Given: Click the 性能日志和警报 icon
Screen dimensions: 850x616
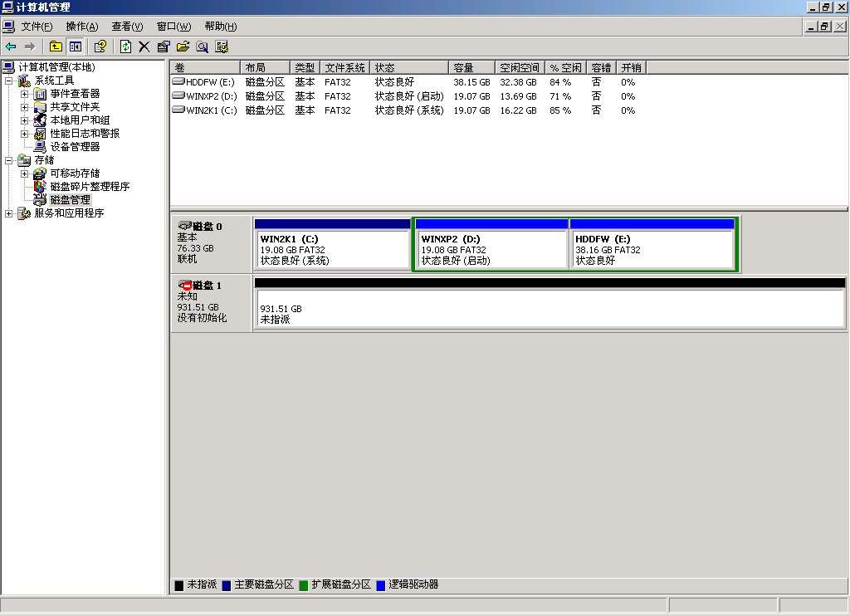Looking at the screenshot, I should point(40,134).
